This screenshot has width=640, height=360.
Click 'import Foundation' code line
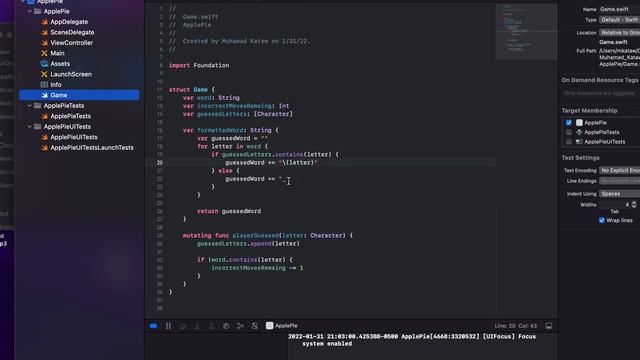[199, 65]
